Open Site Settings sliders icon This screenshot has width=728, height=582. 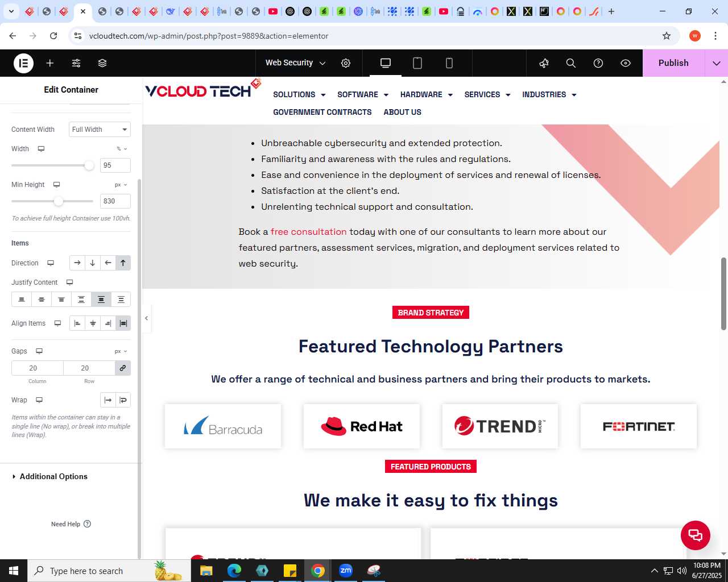point(76,63)
